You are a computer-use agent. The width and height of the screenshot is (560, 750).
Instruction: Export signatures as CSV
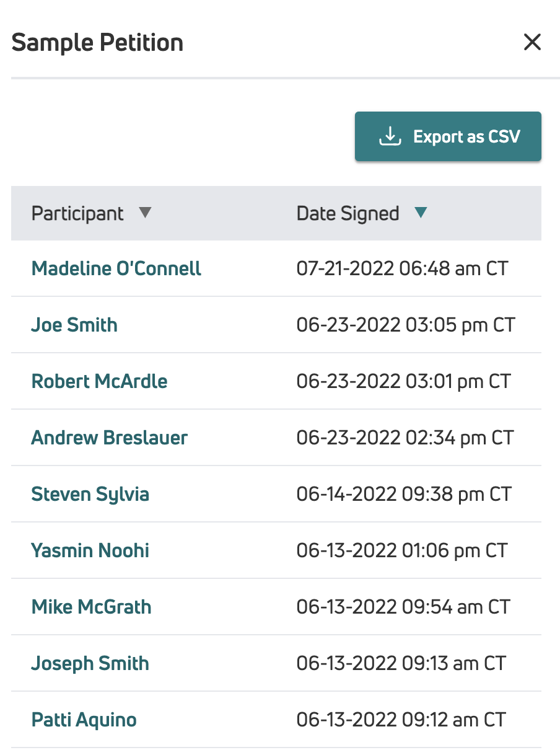(x=448, y=136)
